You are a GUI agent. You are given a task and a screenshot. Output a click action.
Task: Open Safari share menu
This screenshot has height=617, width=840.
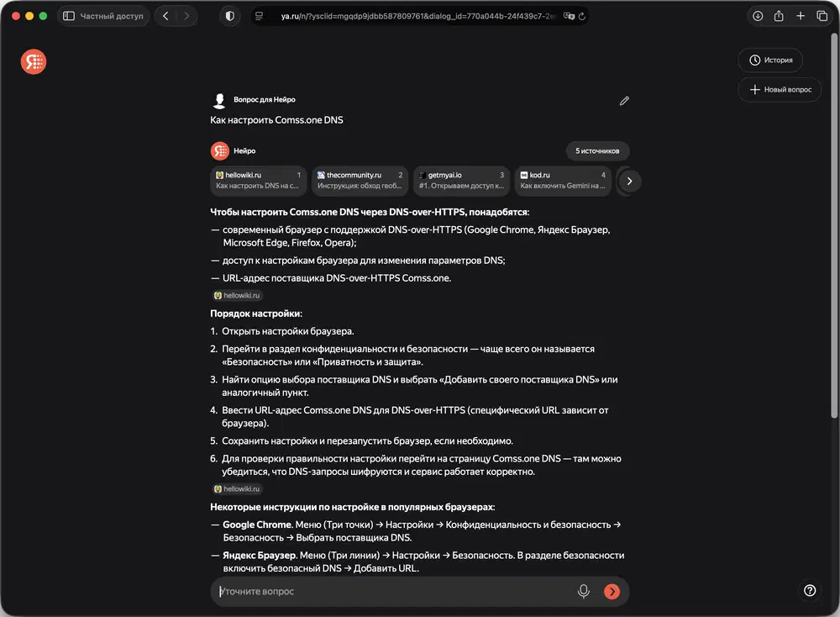click(x=779, y=16)
